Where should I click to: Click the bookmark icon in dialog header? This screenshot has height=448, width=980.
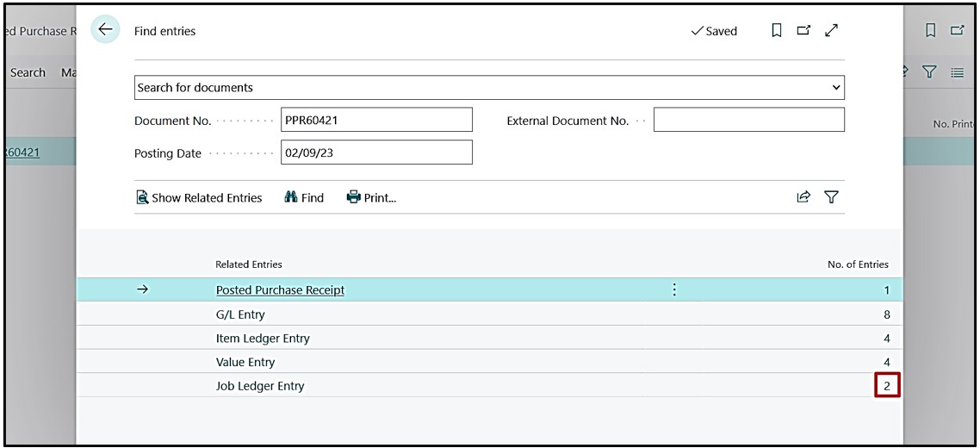pyautogui.click(x=776, y=31)
